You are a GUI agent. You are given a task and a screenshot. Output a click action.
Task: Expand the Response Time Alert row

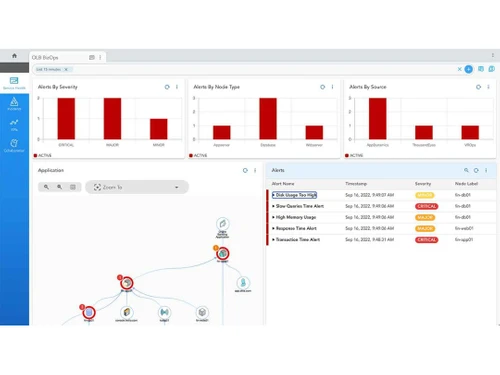tap(273, 228)
